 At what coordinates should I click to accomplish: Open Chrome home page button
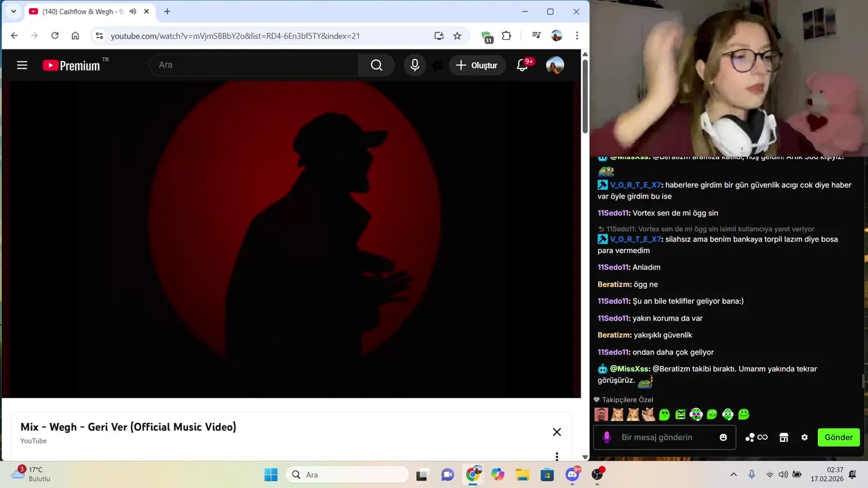[75, 36]
